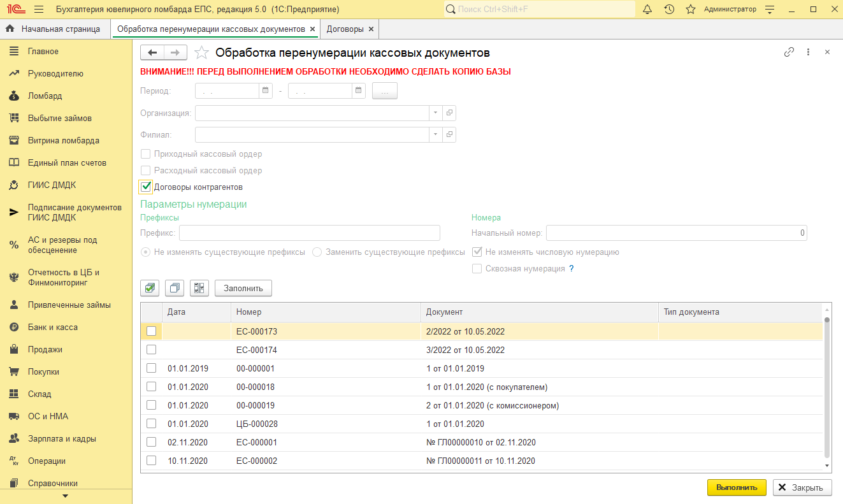Get a link to this form
The width and height of the screenshot is (843, 504).
tap(789, 52)
